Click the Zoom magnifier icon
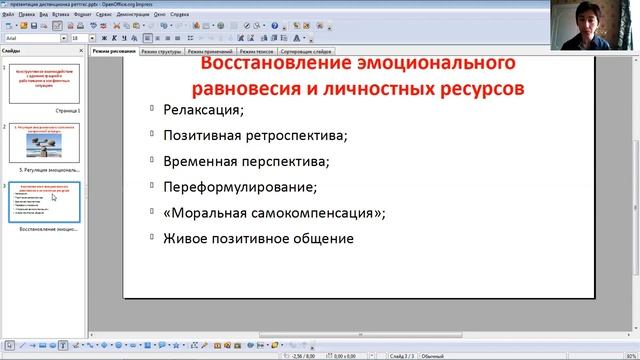640x360 pixels. 257,26
